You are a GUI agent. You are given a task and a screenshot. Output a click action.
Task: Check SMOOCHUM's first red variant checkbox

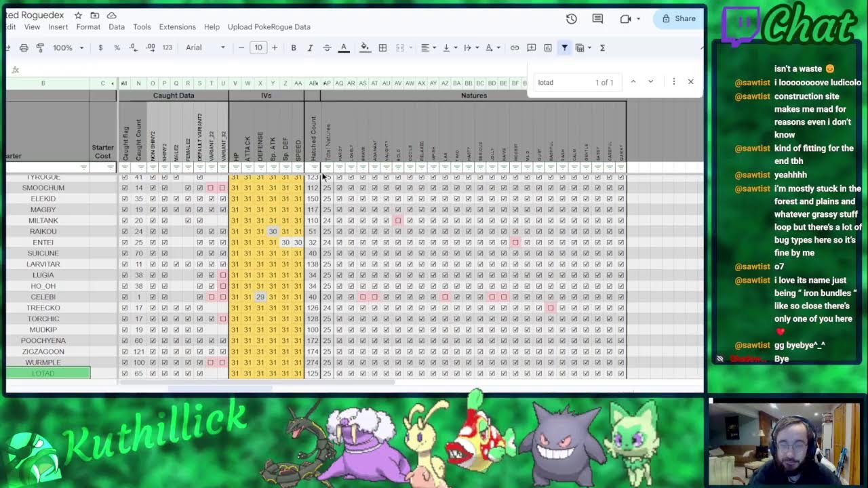[x=211, y=188]
